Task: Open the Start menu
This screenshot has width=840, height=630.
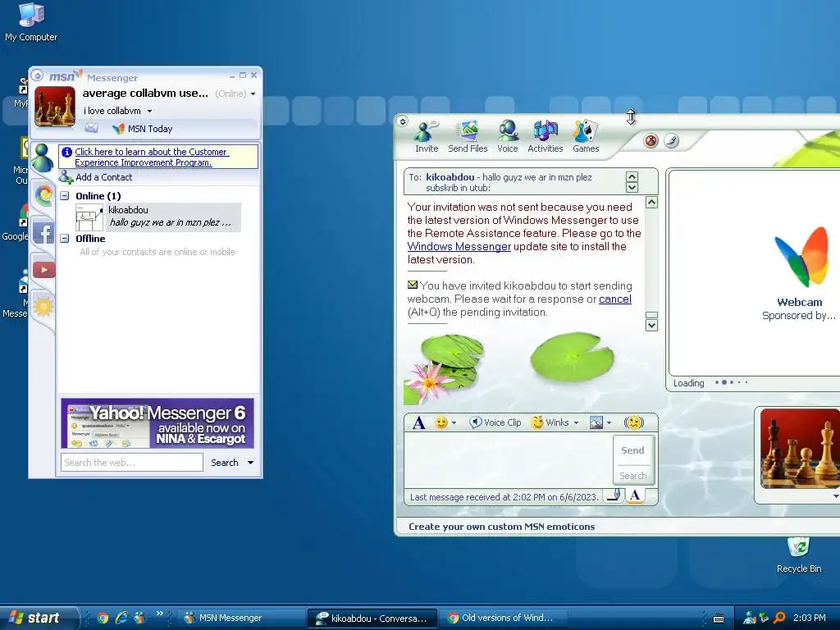Action: (38, 618)
